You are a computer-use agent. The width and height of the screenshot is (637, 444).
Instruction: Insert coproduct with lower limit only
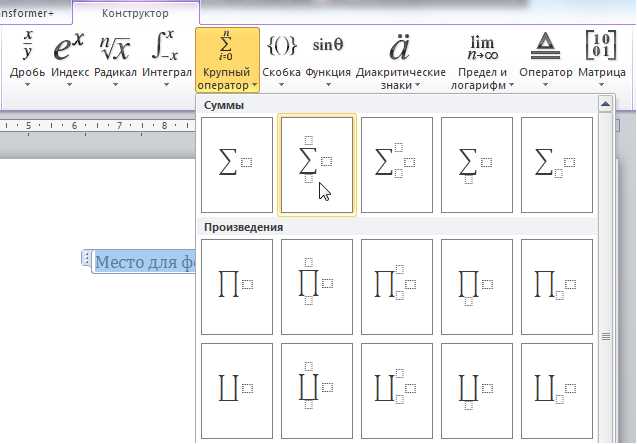tap(477, 391)
